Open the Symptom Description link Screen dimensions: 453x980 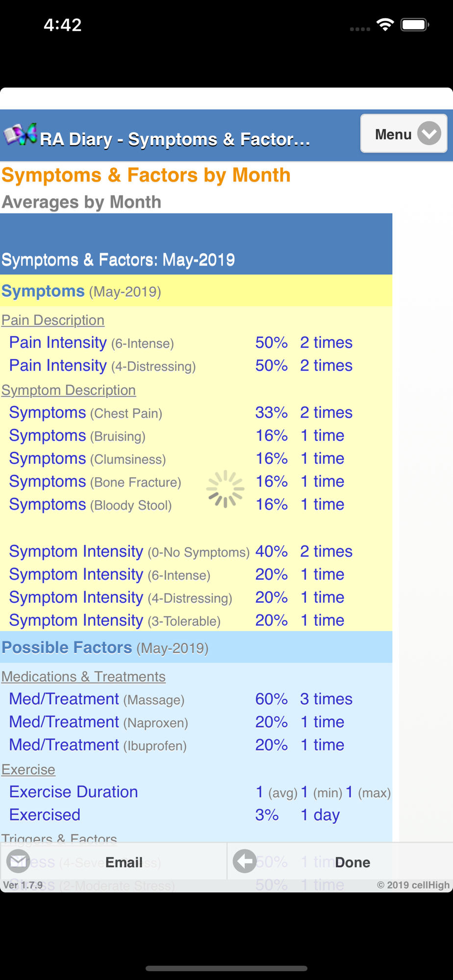pos(69,390)
